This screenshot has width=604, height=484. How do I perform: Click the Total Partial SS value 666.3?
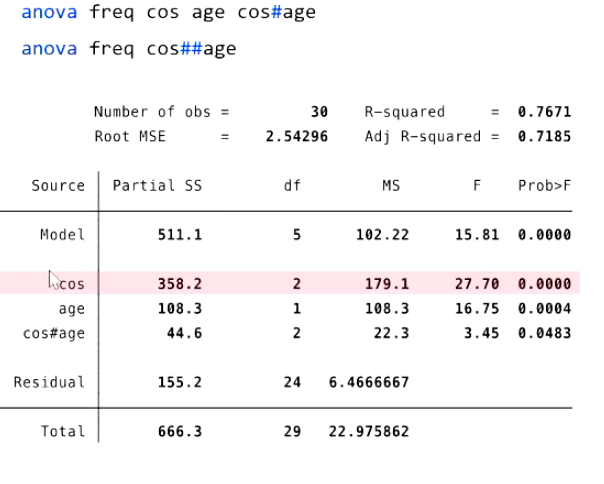tap(180, 432)
